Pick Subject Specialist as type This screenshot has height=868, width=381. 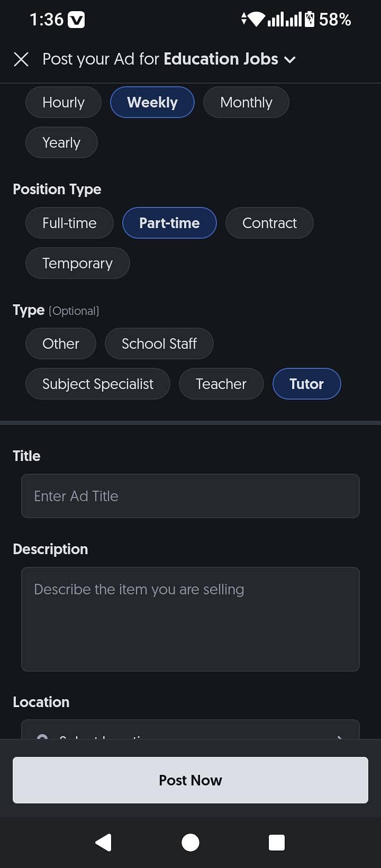tap(98, 384)
